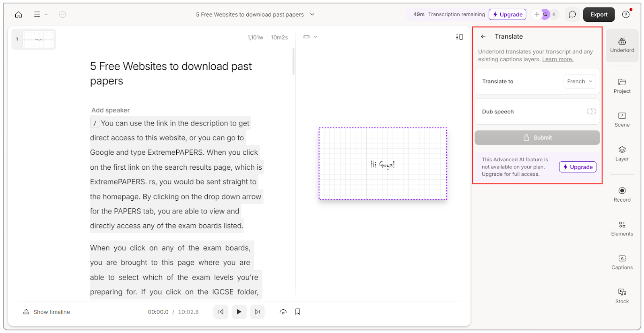Skip to previous with the back button
Image resolution: width=644 pixels, height=333 pixels.
(x=221, y=312)
